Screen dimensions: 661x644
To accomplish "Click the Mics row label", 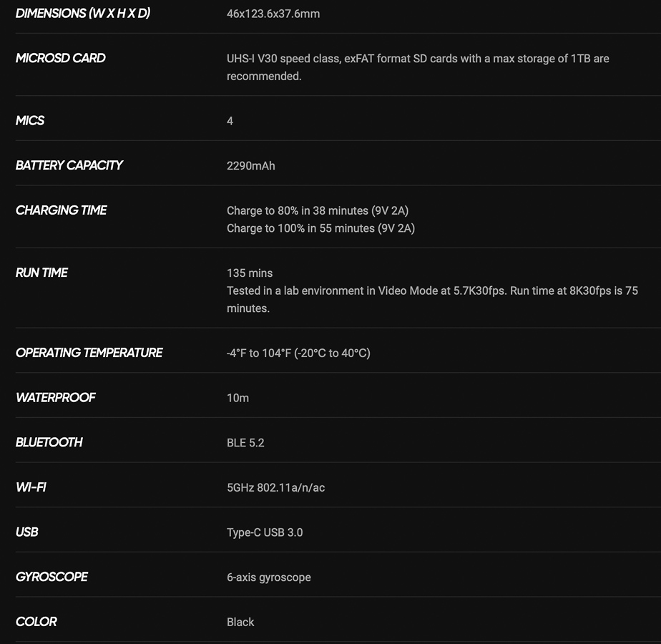I will tap(30, 121).
